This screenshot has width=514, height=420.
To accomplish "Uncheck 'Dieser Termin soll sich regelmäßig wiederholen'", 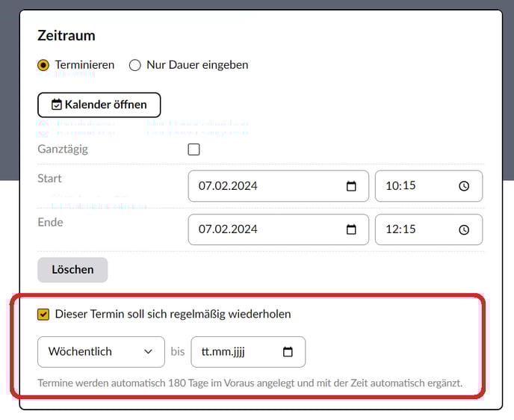I will tap(43, 315).
